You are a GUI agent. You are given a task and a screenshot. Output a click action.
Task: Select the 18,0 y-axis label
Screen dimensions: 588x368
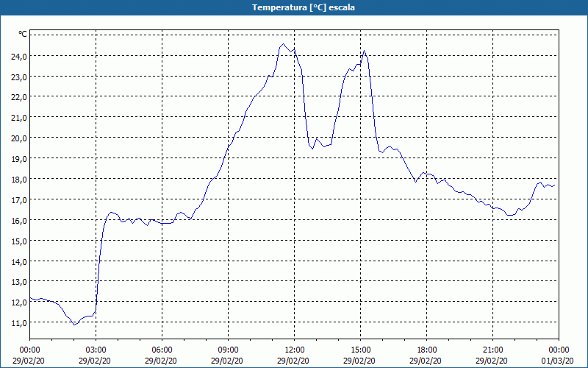coord(19,180)
